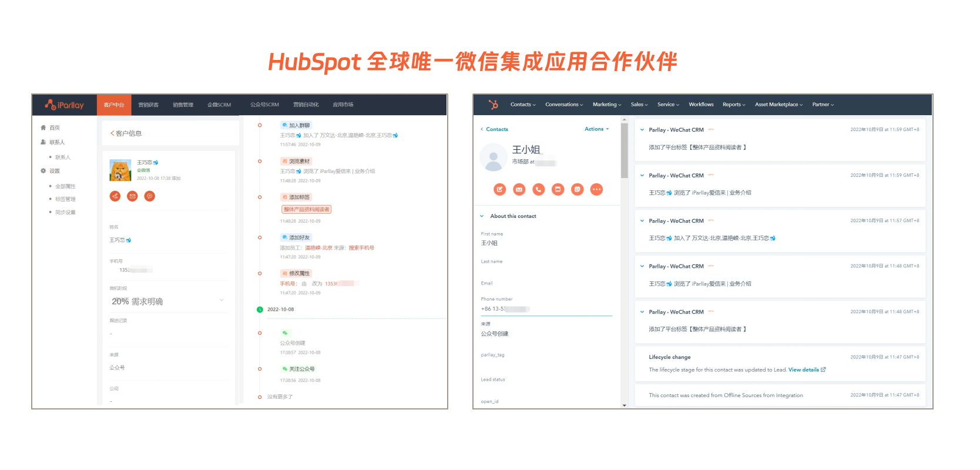This screenshot has height=470, width=980.
Task: Open the Actions dropdown
Action: pos(596,129)
